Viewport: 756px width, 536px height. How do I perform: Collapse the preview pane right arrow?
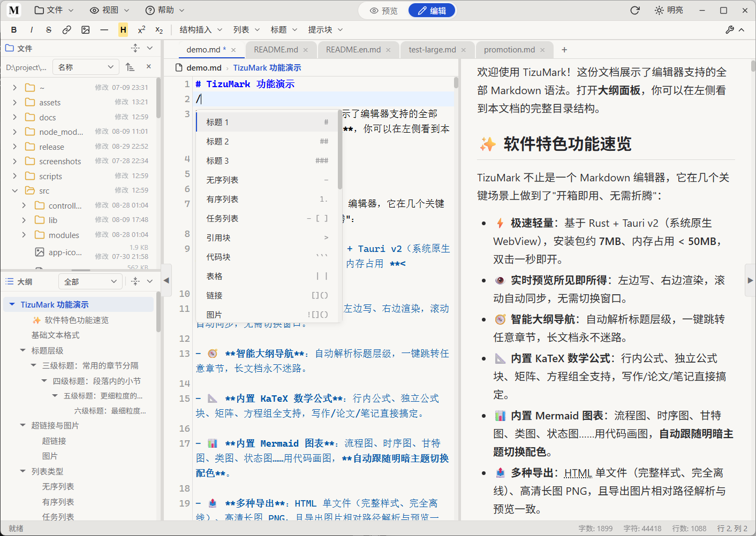[x=750, y=280]
